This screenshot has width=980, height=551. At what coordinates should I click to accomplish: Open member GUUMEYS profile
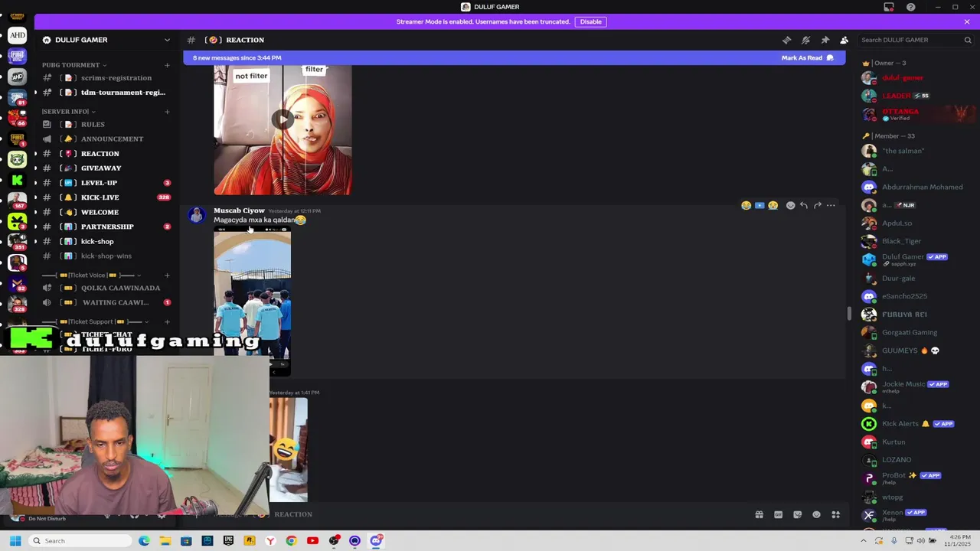coord(917,350)
